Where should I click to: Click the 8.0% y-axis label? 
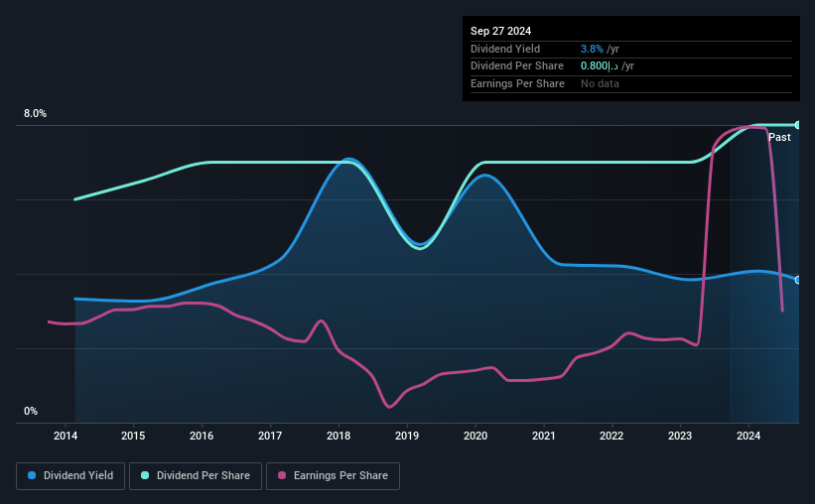pos(35,113)
